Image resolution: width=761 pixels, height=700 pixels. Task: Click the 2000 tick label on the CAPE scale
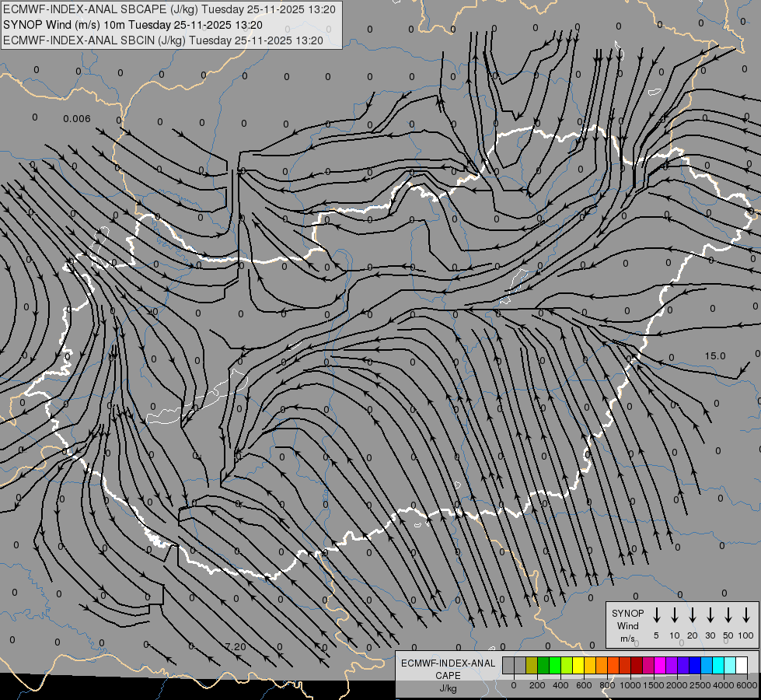point(676,685)
